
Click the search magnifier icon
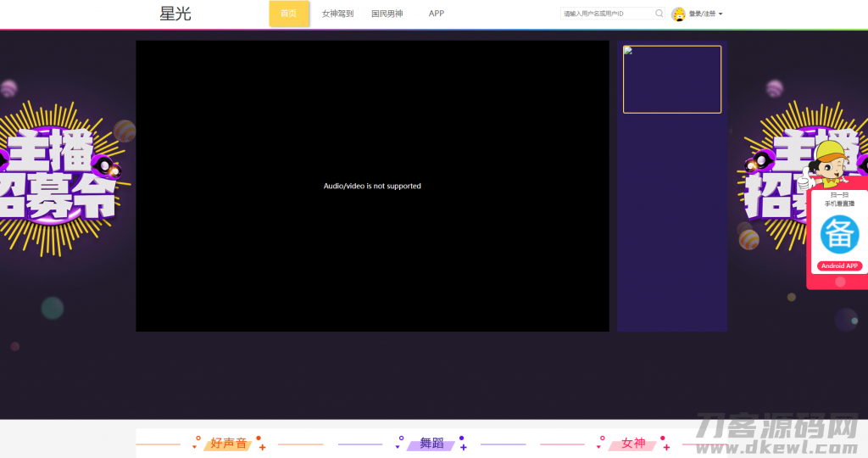coord(659,14)
